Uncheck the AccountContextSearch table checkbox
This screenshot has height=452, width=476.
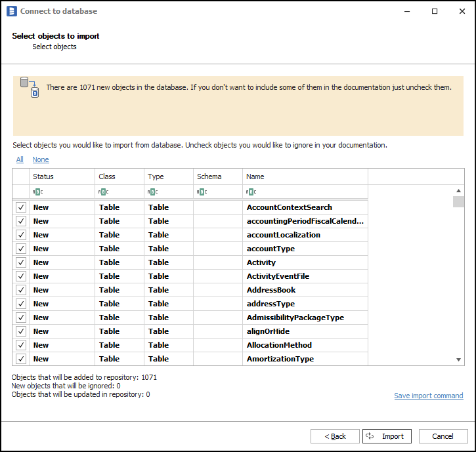(21, 207)
